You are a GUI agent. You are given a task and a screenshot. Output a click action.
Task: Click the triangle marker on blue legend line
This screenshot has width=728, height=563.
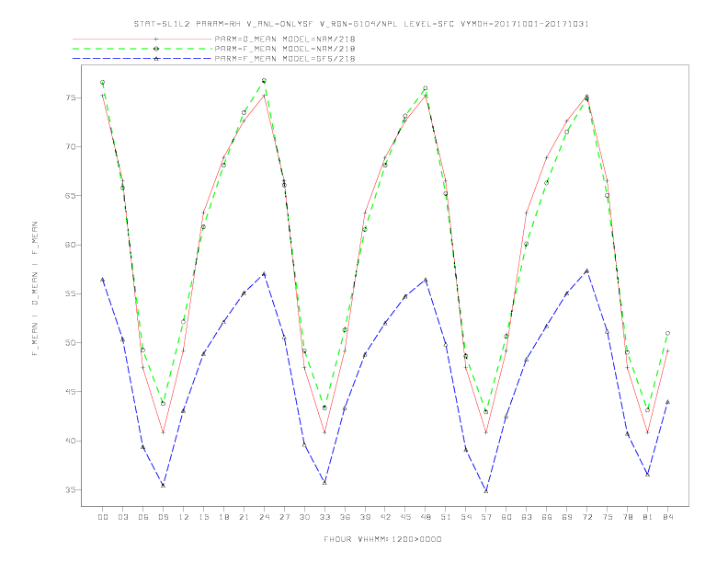coord(156,59)
